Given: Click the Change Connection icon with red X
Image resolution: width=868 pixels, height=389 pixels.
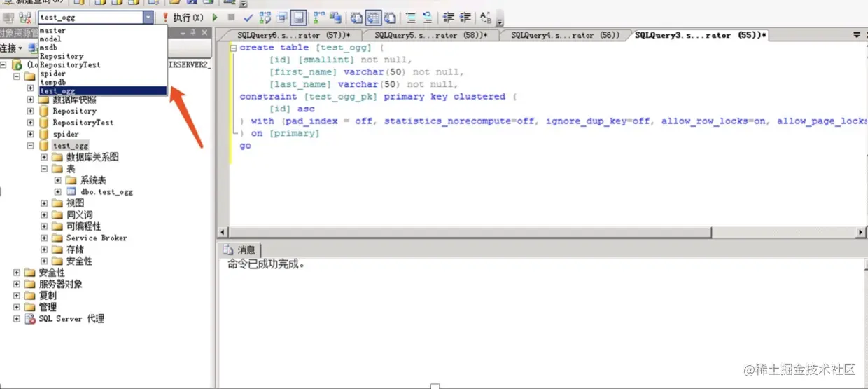Looking at the screenshot, I should [x=25, y=18].
